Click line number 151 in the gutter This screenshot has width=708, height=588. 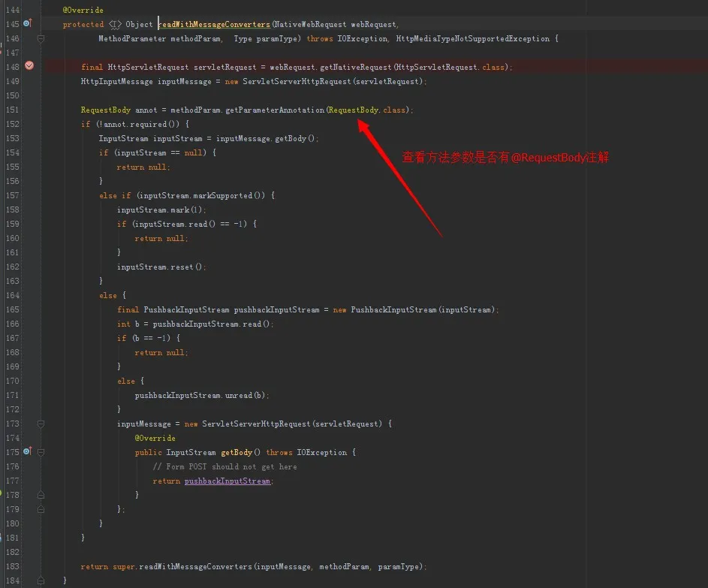tap(13, 110)
